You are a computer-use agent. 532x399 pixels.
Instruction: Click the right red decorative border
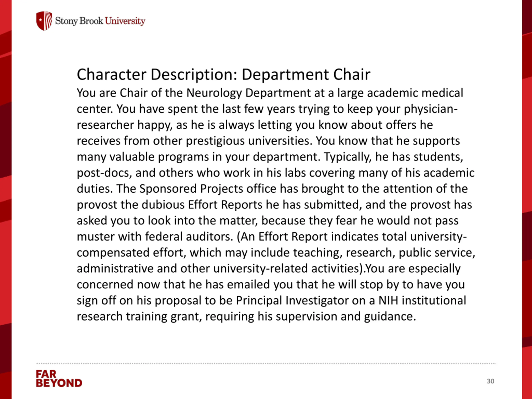[527, 199]
